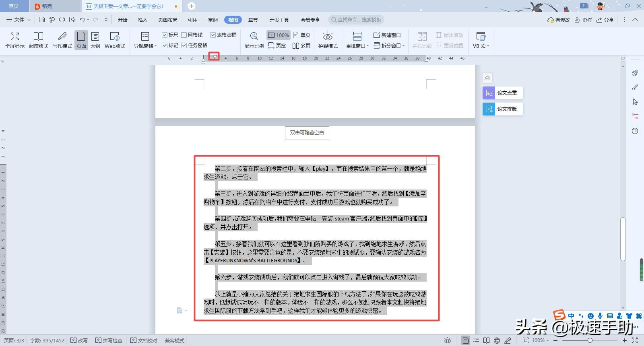The image size is (644, 346).
Task: Open the 页面布局 ribbon tab
Action: (167, 20)
